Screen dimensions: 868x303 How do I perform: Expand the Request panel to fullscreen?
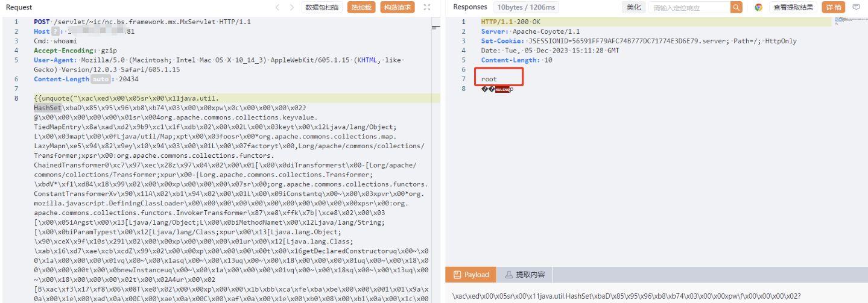click(x=427, y=7)
